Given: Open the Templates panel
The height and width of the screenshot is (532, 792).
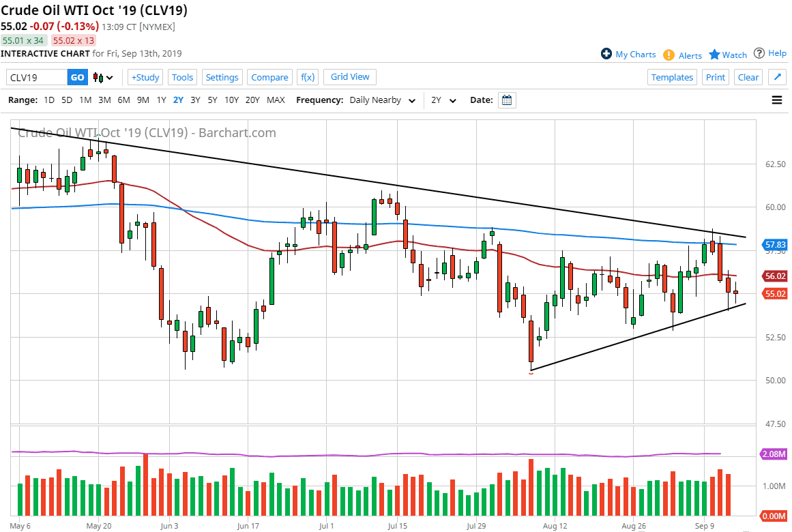Looking at the screenshot, I should tap(672, 77).
